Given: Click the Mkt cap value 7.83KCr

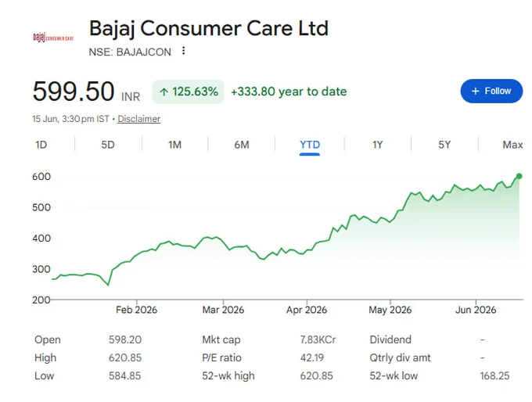Looking at the screenshot, I should coord(318,339).
